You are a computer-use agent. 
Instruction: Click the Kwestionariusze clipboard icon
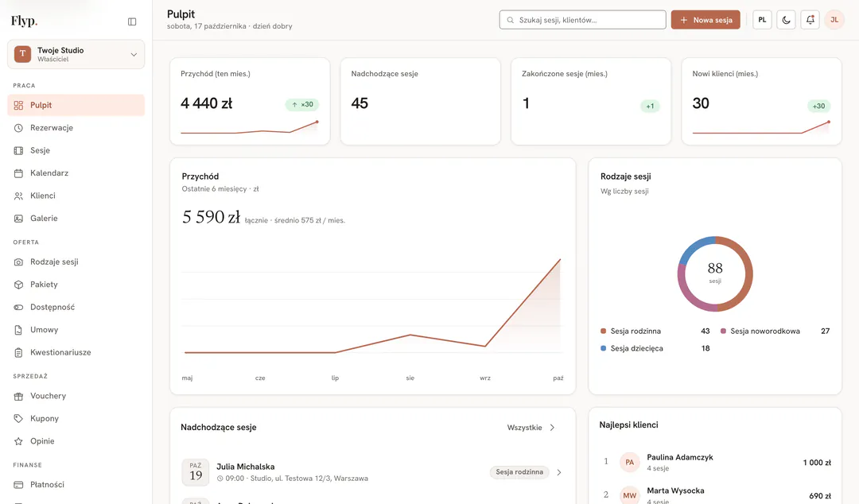[x=18, y=352]
